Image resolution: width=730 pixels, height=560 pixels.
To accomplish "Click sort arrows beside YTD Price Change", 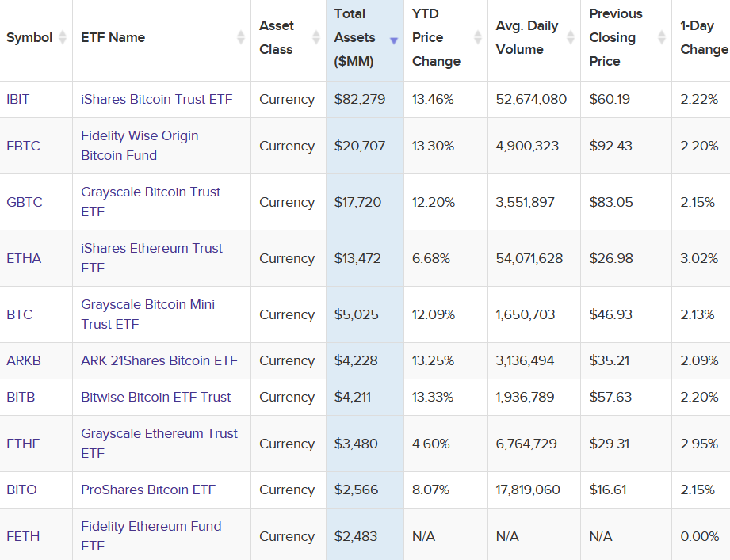I will click(477, 37).
